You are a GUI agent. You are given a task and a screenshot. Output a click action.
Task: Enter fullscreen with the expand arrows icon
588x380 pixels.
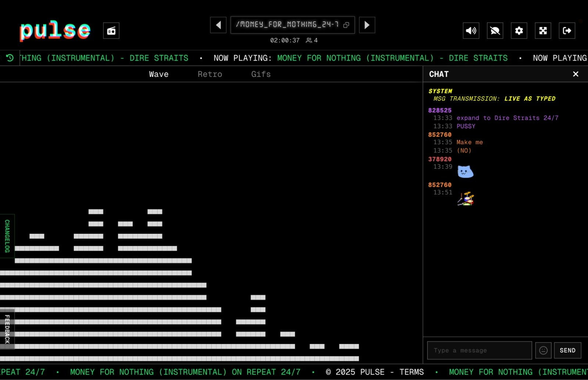point(543,31)
